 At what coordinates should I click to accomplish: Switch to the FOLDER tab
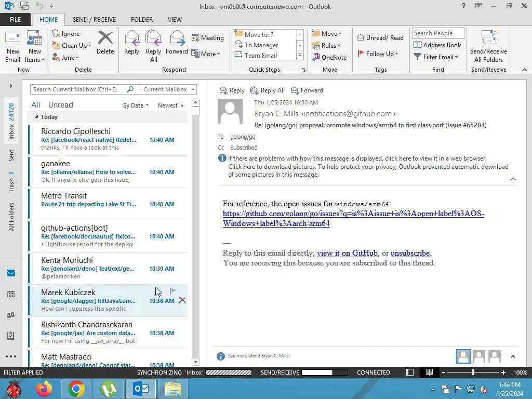pyautogui.click(x=142, y=19)
